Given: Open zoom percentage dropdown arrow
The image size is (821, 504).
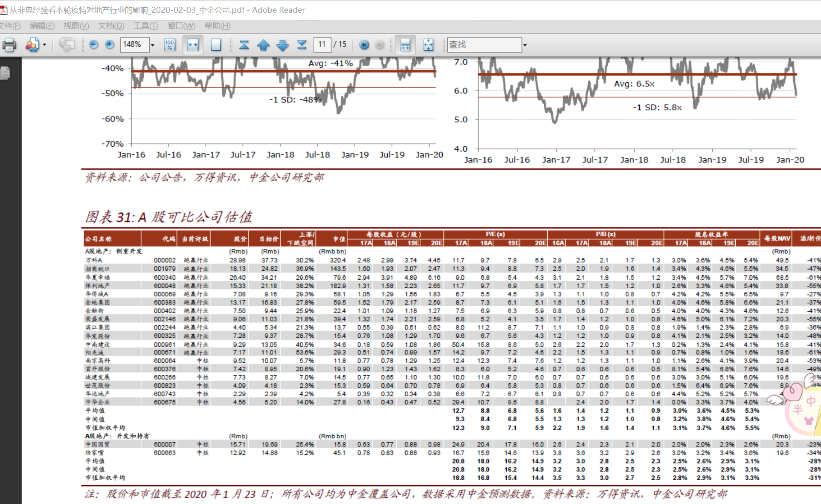Looking at the screenshot, I should (152, 45).
